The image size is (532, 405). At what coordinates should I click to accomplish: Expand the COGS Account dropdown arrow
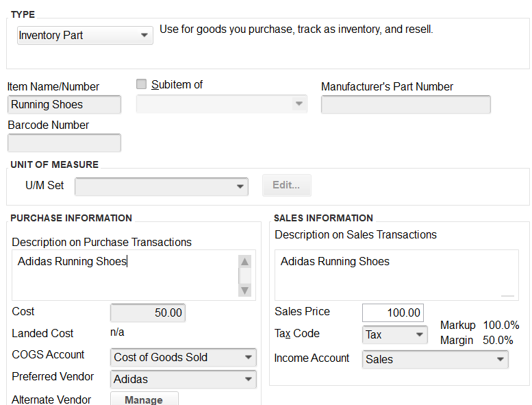(x=249, y=357)
